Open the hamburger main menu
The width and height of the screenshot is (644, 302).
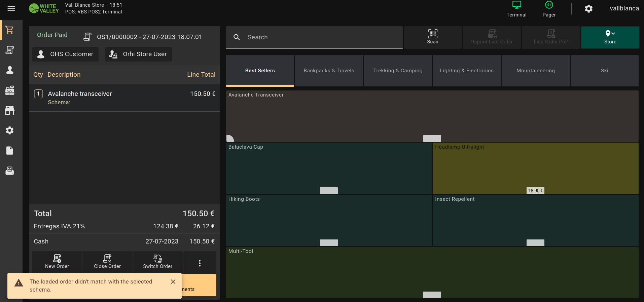[11, 9]
